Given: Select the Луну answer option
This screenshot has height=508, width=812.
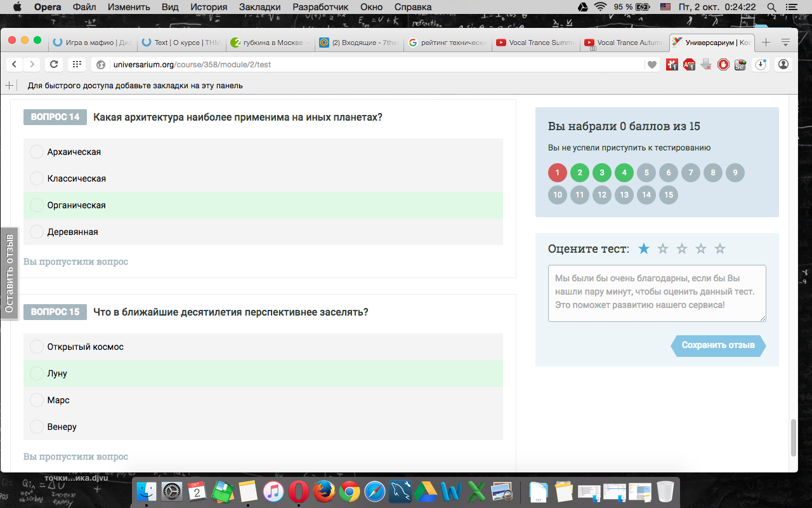Looking at the screenshot, I should coord(263,373).
